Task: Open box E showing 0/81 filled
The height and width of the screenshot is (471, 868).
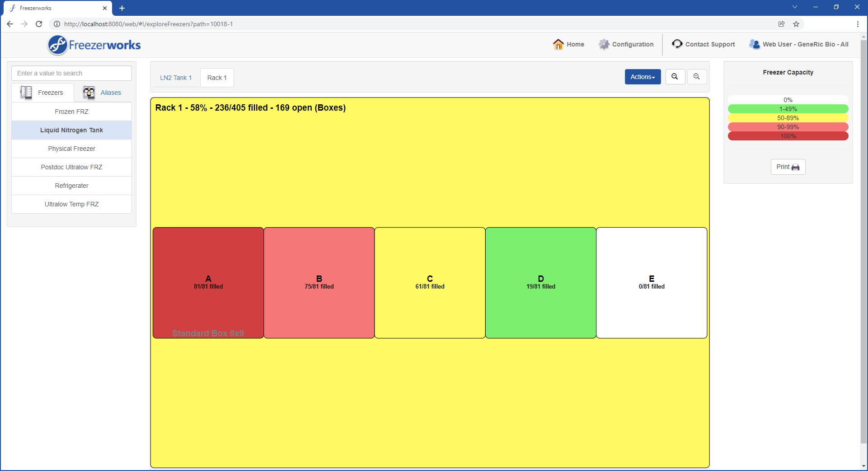Action: (x=652, y=283)
